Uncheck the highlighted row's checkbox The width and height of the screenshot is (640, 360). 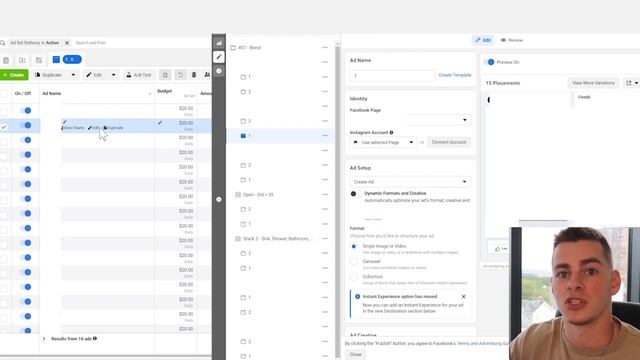(x=4, y=127)
